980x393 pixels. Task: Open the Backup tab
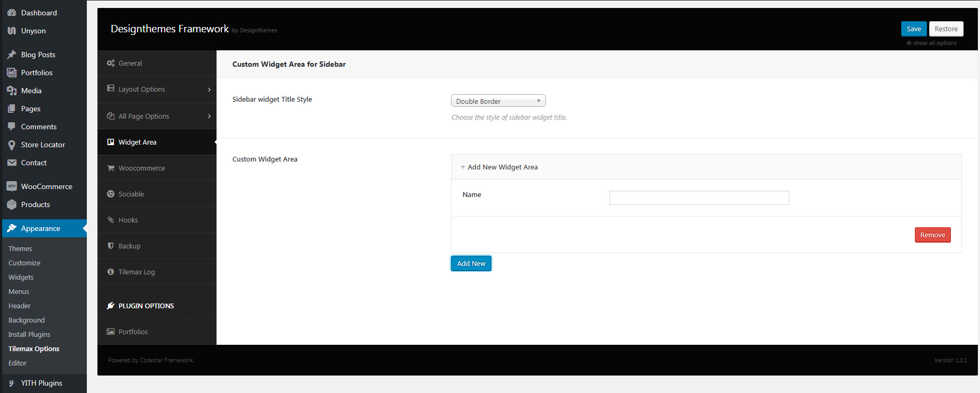157,246
